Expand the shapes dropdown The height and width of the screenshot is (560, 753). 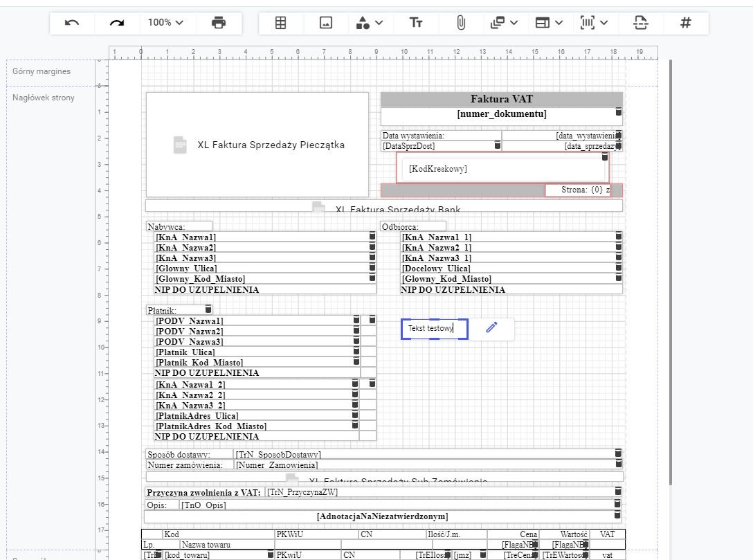coord(370,23)
